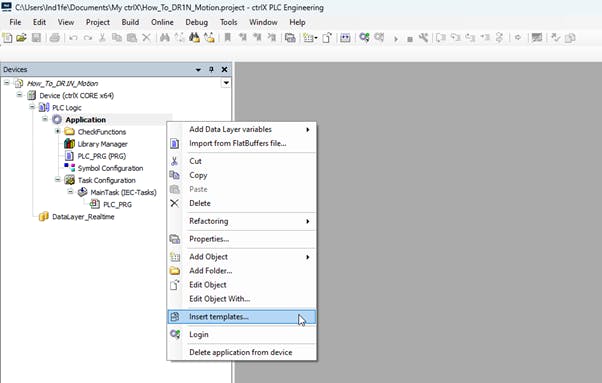Open the Refactoring submenu
The height and width of the screenshot is (383, 602).
click(241, 221)
